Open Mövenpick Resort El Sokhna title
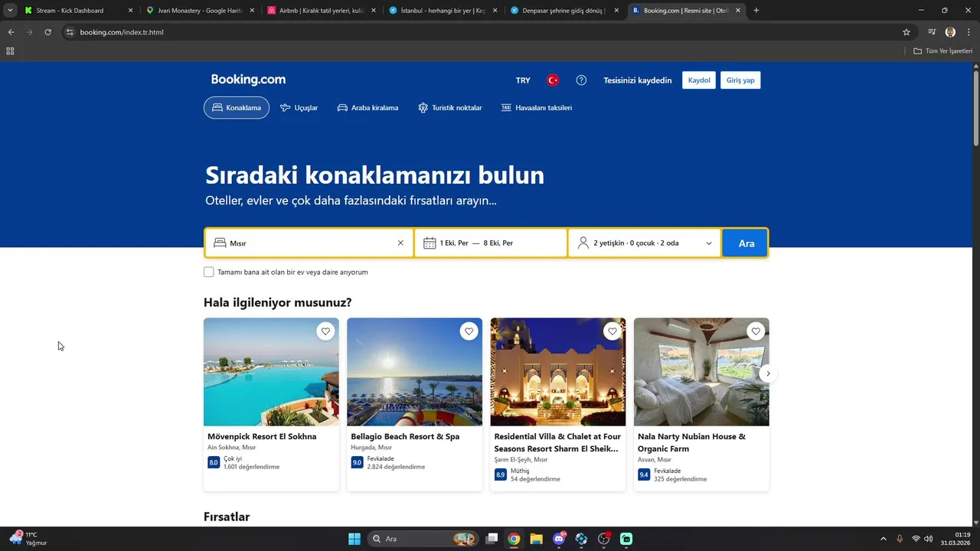The image size is (980, 551). click(262, 436)
